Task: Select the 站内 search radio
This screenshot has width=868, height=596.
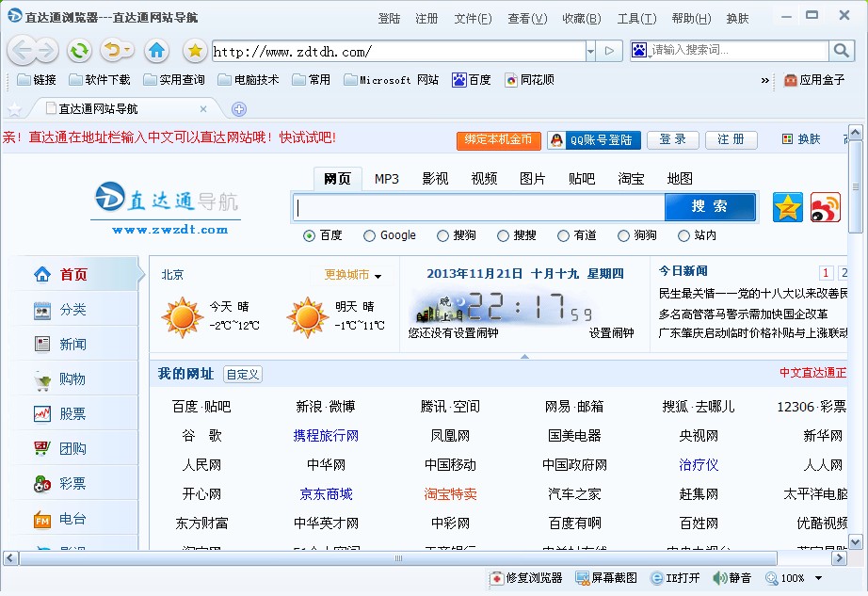Action: coord(683,235)
